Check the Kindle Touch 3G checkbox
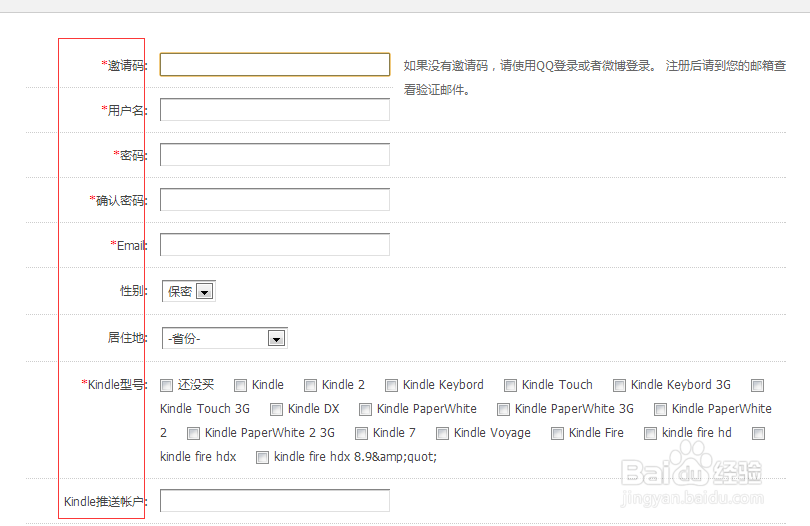This screenshot has height=526, width=810. [x=758, y=385]
